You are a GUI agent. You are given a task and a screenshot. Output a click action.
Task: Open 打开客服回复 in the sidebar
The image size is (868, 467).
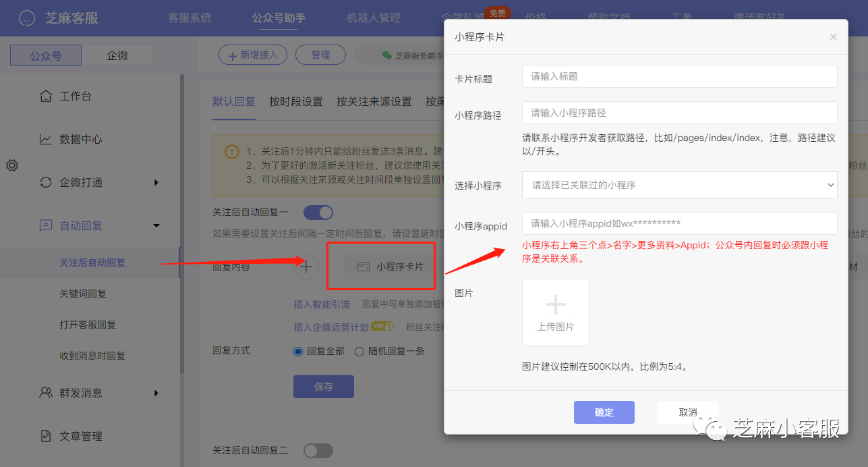point(88,325)
